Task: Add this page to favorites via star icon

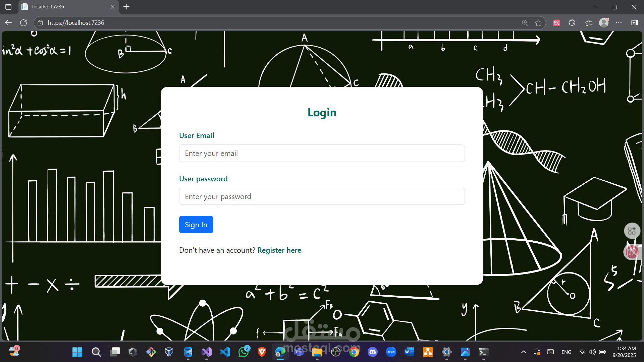Action: click(538, 22)
